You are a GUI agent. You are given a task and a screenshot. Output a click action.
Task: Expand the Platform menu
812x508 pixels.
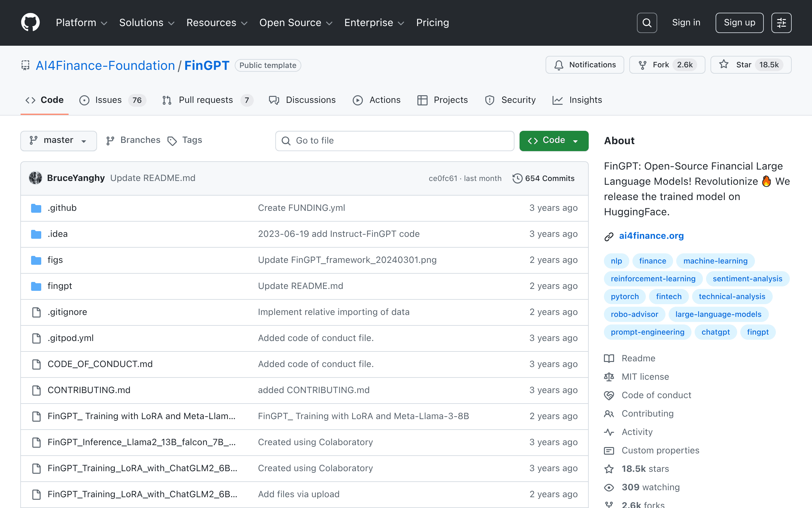(82, 23)
